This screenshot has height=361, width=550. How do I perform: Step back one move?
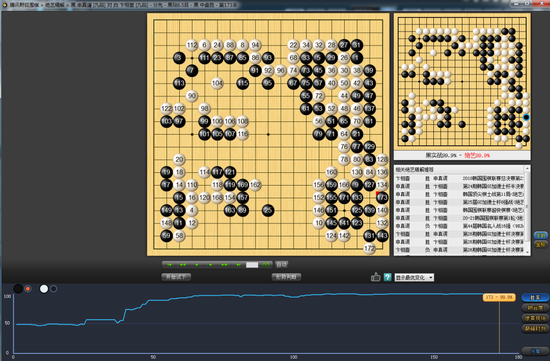coord(197,265)
